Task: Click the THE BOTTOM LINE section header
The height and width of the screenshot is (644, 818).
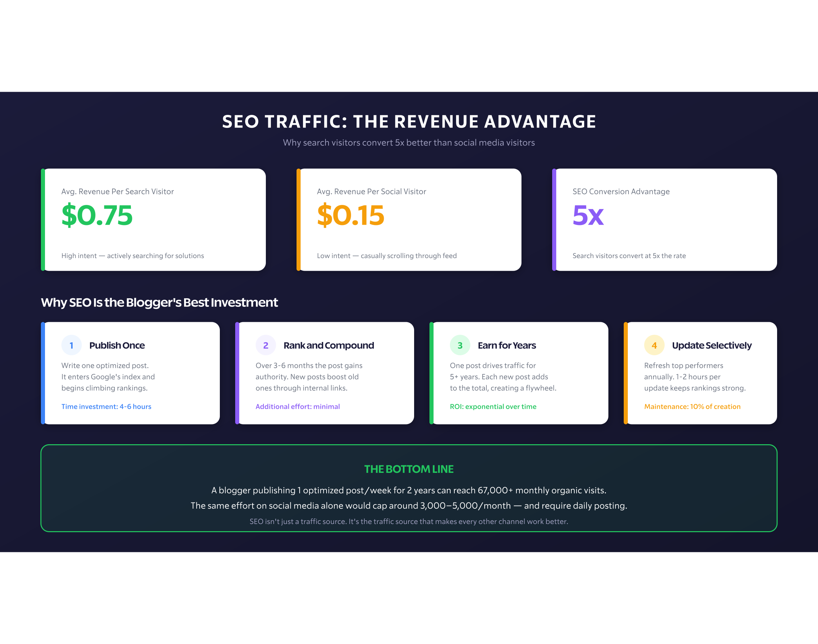Action: [x=409, y=469]
